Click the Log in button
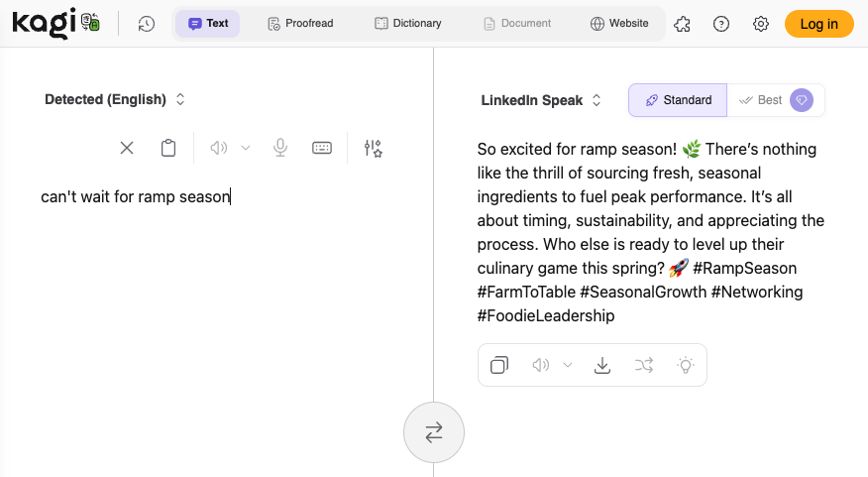Screen dimensions: 868x477 [818, 24]
